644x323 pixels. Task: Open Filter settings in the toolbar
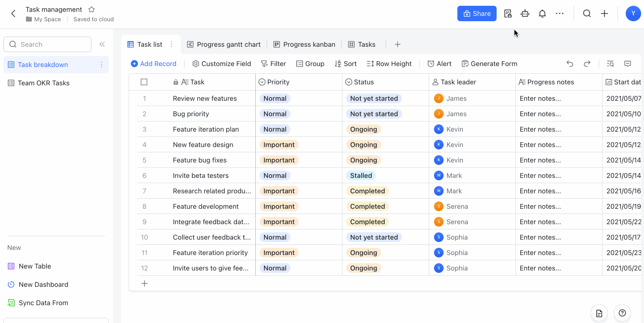[274, 63]
